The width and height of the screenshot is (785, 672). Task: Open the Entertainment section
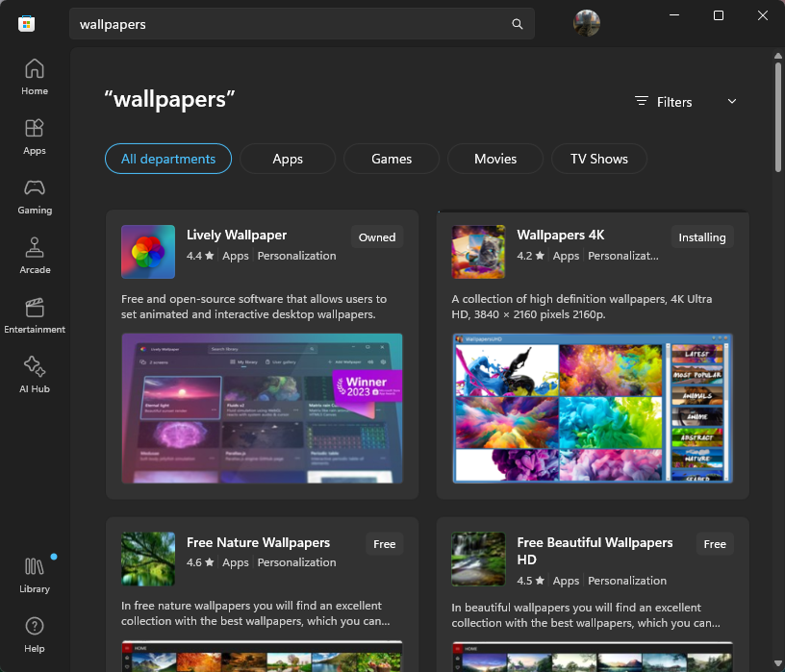point(34,314)
